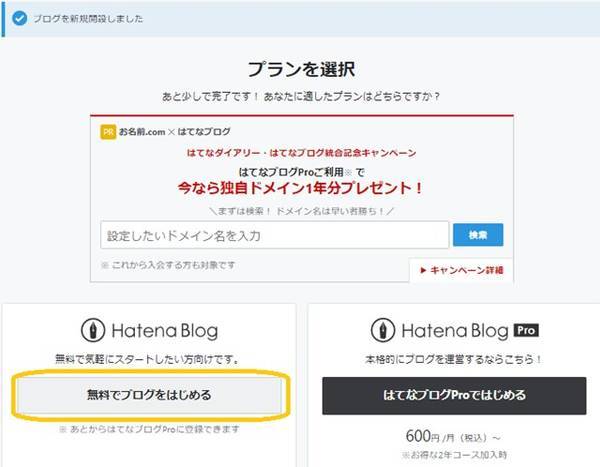The width and height of the screenshot is (600, 467).
Task: Click まずは検索！ドメイン名は早い者勝ち text
Action: click(x=301, y=211)
